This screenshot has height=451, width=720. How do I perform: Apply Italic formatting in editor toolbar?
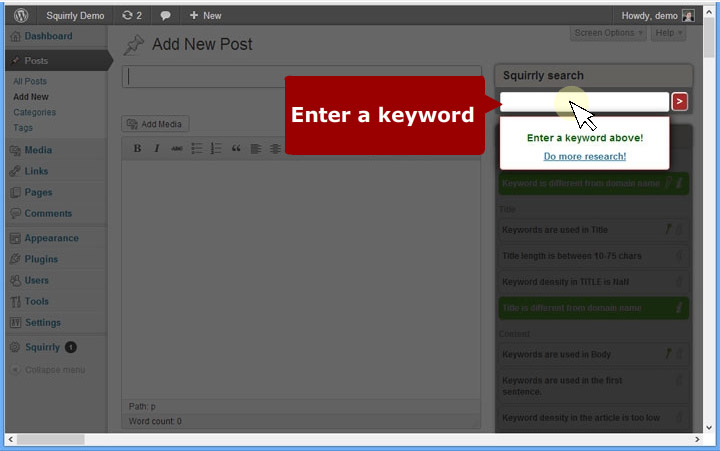click(x=157, y=149)
